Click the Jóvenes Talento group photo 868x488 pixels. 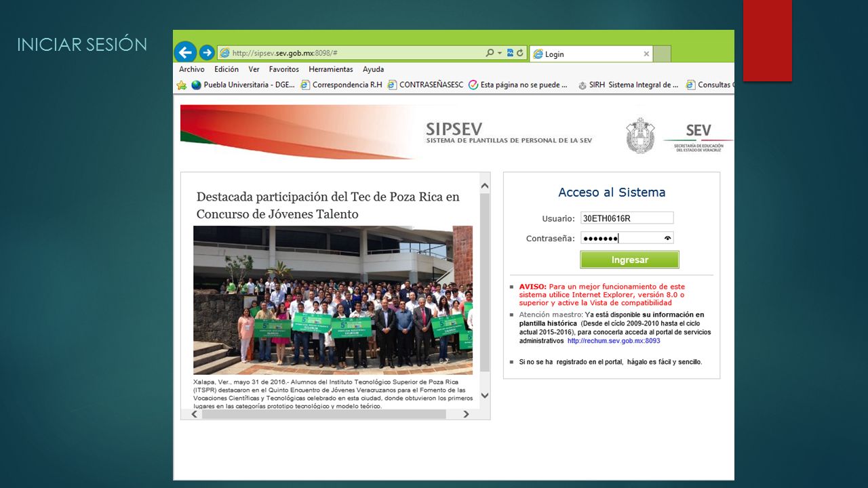[x=333, y=300]
